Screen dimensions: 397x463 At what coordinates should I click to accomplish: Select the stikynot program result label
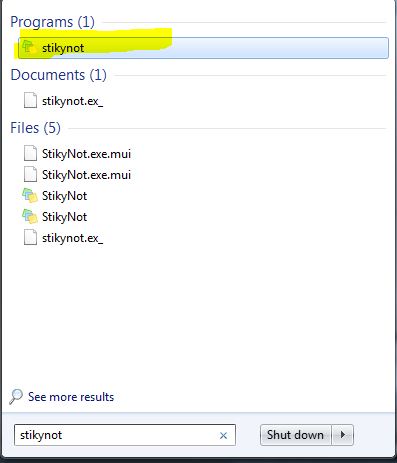pyautogui.click(x=63, y=48)
